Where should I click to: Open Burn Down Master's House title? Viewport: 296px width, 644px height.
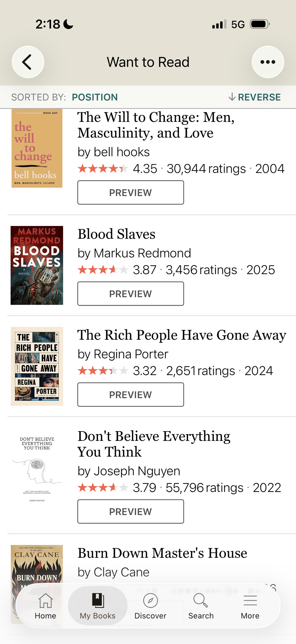[x=162, y=553]
